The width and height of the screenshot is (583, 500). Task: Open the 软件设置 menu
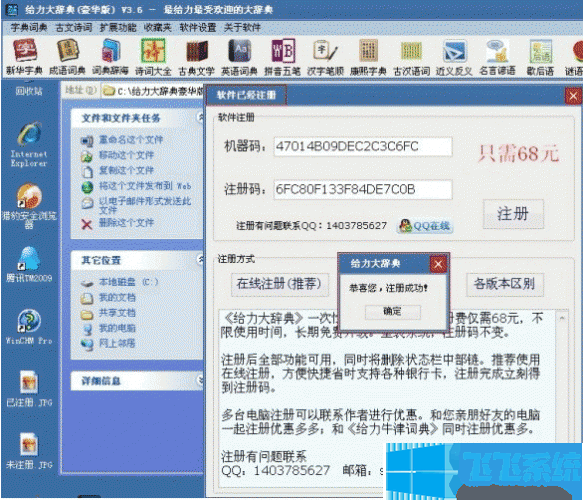(197, 27)
